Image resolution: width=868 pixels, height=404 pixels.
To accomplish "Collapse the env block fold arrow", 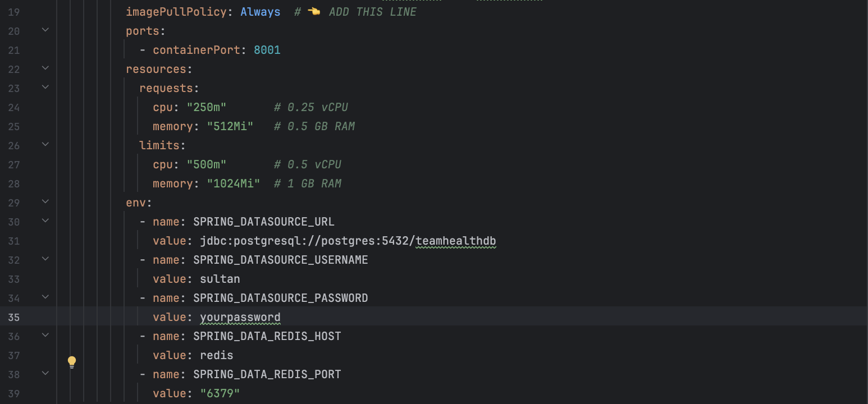I will [45, 201].
